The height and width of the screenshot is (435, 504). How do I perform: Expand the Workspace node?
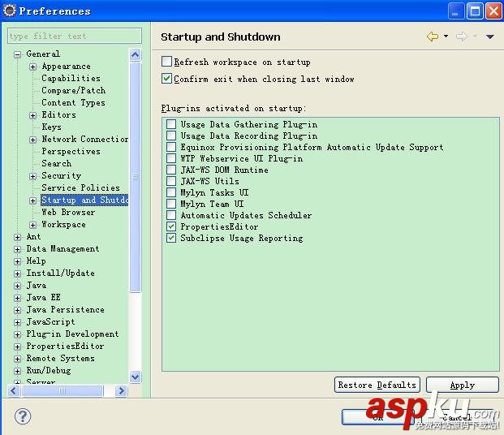[x=32, y=225]
